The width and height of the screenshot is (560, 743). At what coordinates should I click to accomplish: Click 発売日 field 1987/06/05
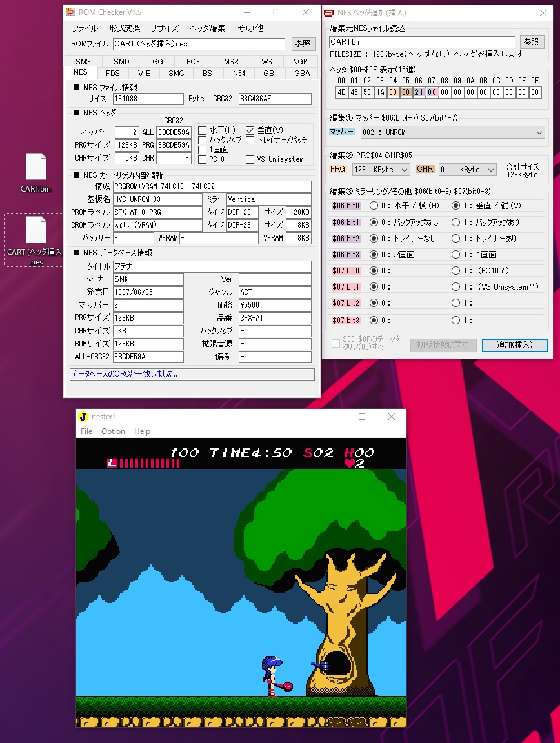coord(148,292)
